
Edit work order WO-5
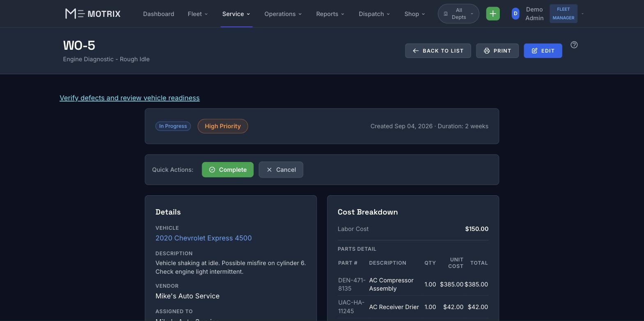543,51
